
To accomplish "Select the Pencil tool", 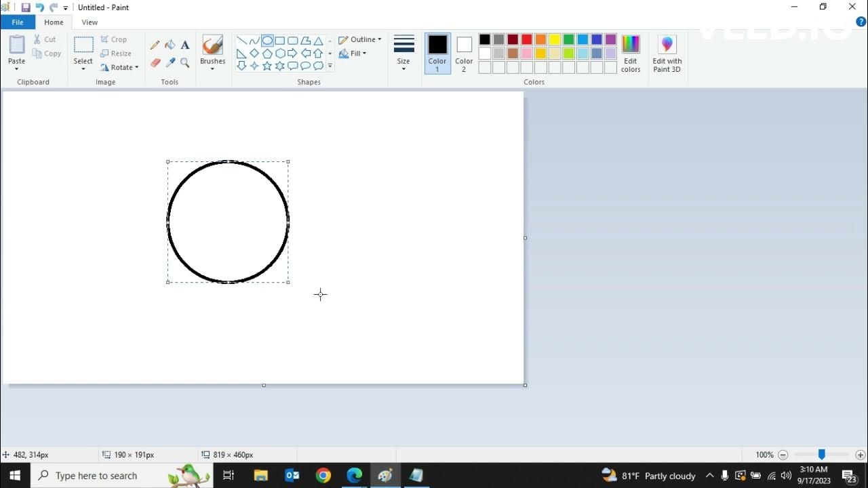I will 155,45.
